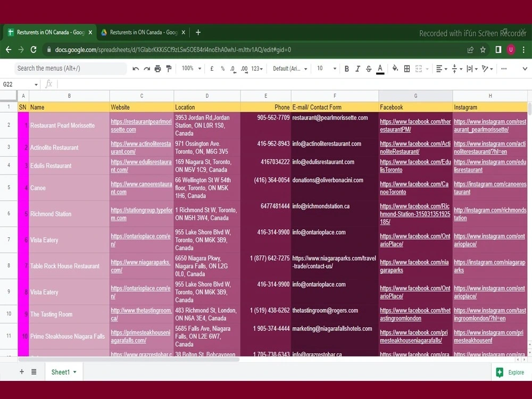Screen dimensions: 532x399
Task: Open Chrome three-dot menu
Action: (523, 50)
